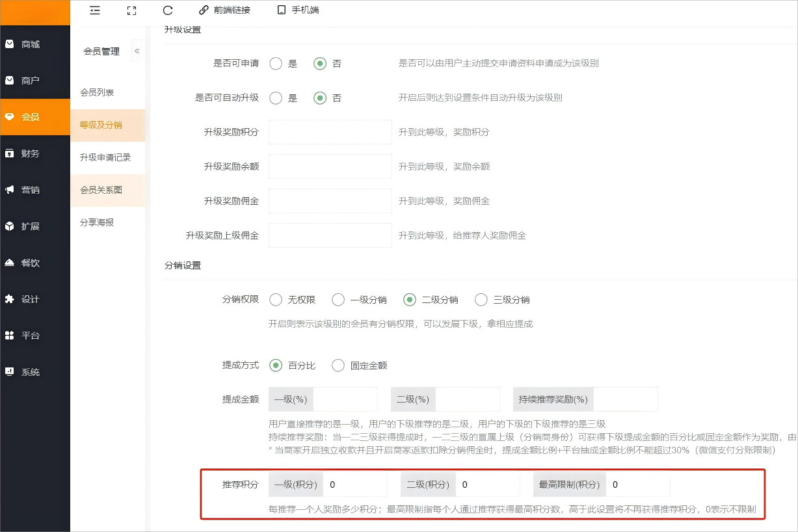The image size is (798, 532).
Task: Toggle fullscreen mode with the expand icon
Action: point(131,10)
